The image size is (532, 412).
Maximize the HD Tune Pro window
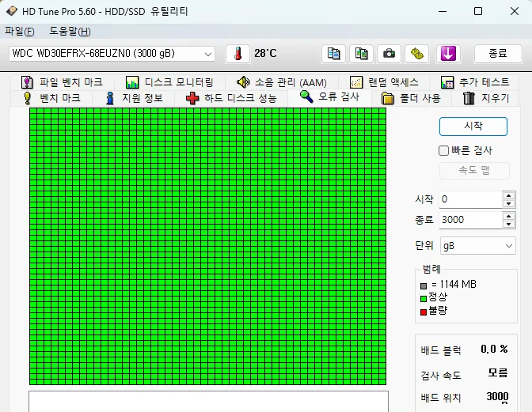point(478,11)
